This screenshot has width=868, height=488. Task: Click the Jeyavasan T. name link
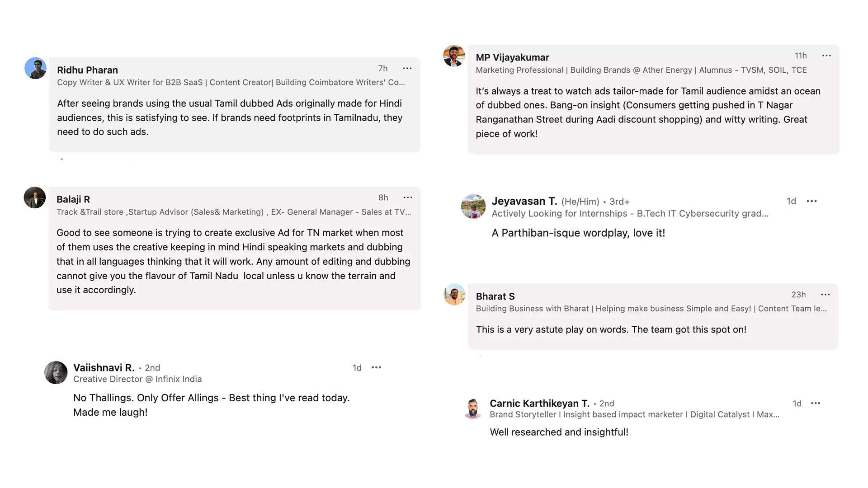pyautogui.click(x=524, y=202)
